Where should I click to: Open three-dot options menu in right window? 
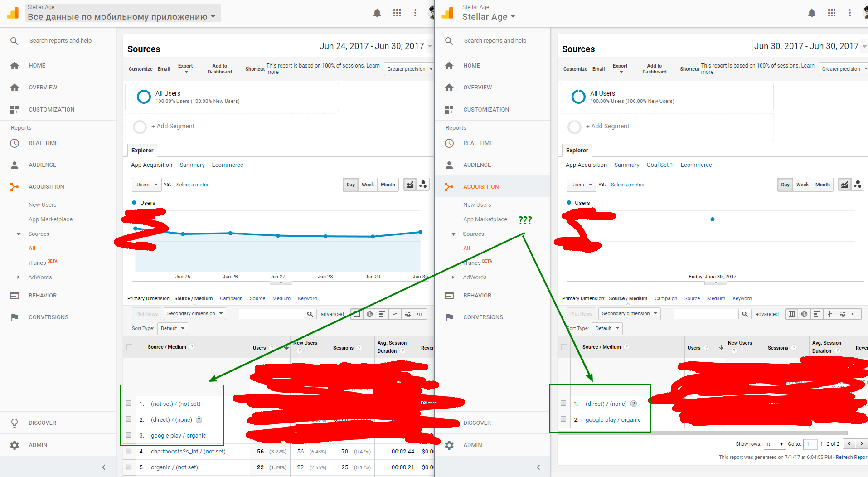(850, 13)
